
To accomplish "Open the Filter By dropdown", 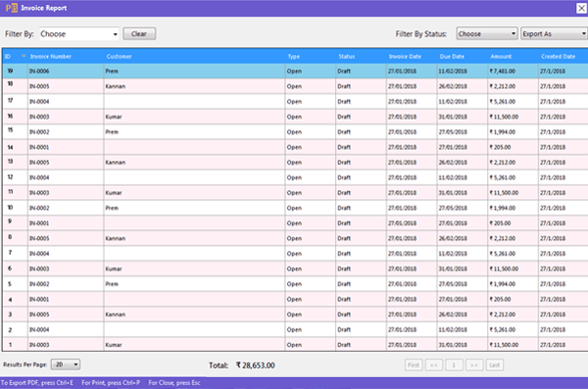I will pyautogui.click(x=79, y=34).
